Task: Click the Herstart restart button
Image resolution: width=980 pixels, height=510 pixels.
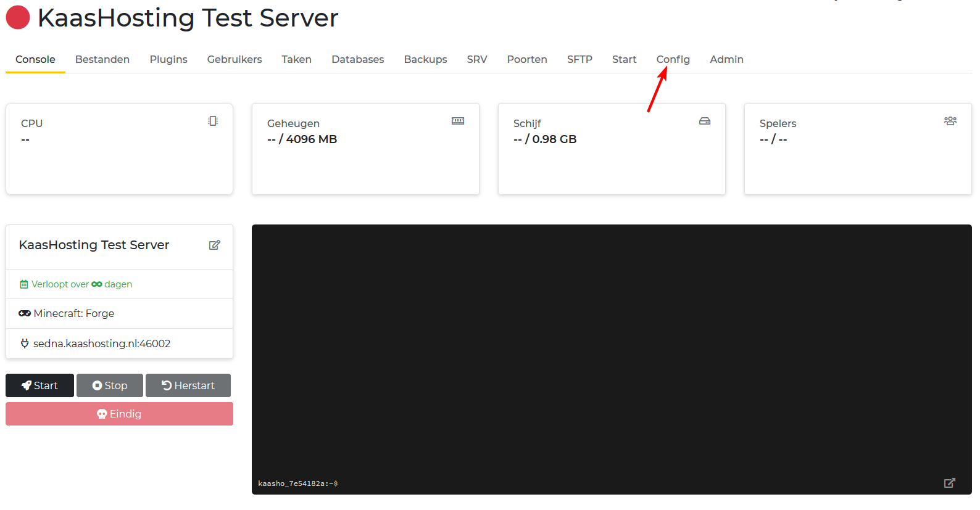Action: (x=188, y=385)
